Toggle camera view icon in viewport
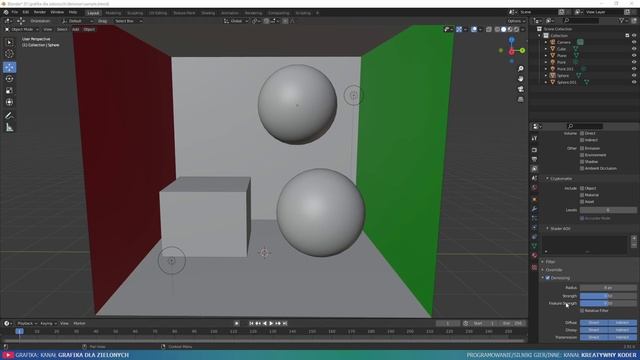This screenshot has height=360, width=640. click(x=520, y=89)
